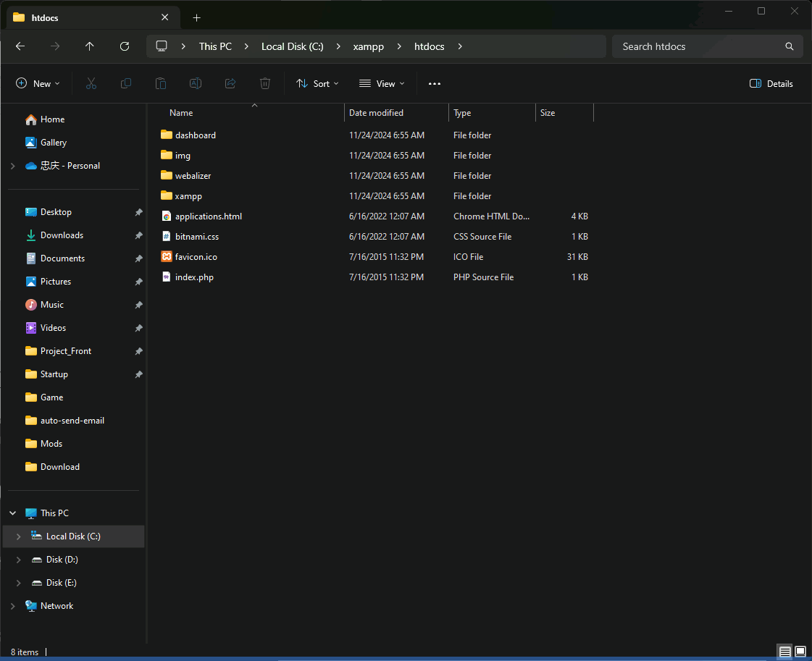
Task: Open the New dropdown menu
Action: 38,84
